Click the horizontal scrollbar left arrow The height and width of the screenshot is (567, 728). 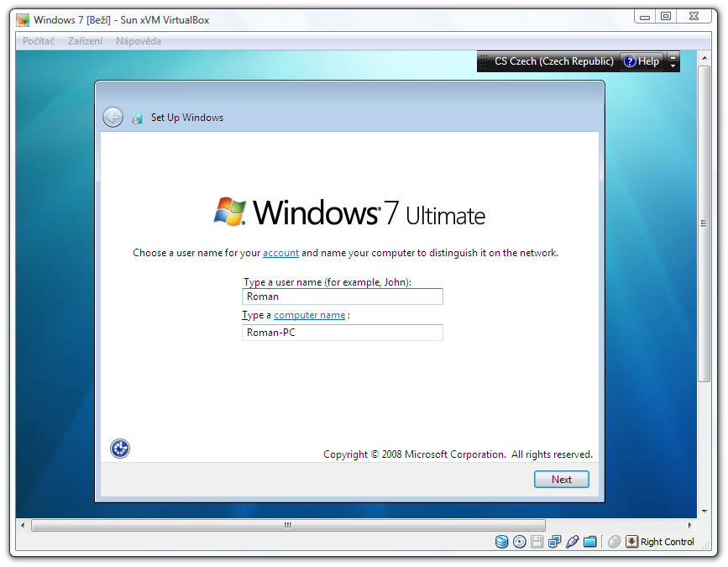(23, 525)
